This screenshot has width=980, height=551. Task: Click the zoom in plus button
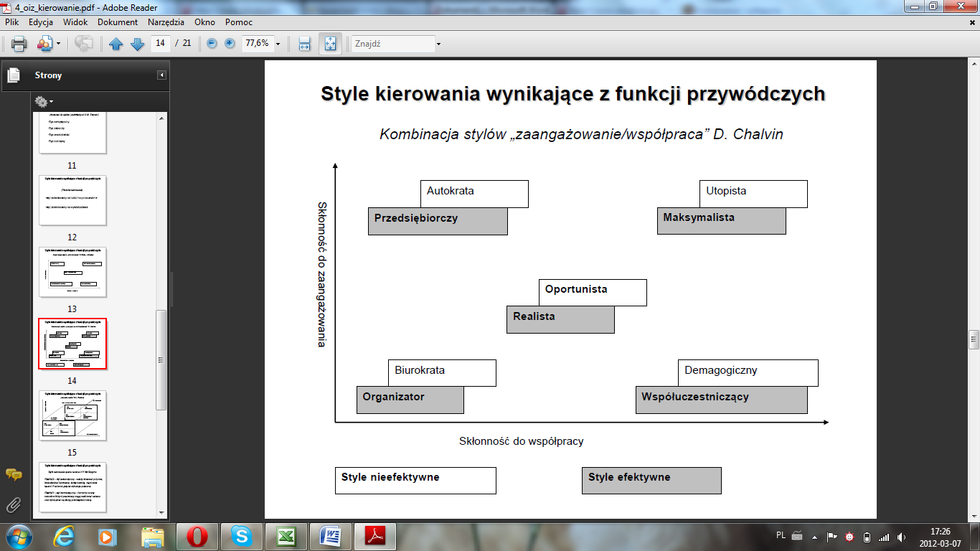click(x=230, y=44)
